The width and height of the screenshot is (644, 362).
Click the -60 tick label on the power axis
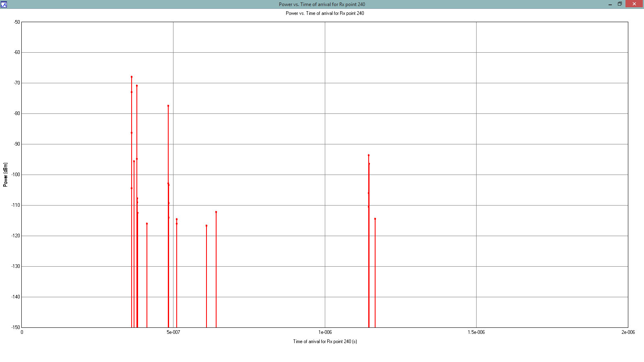(x=17, y=52)
